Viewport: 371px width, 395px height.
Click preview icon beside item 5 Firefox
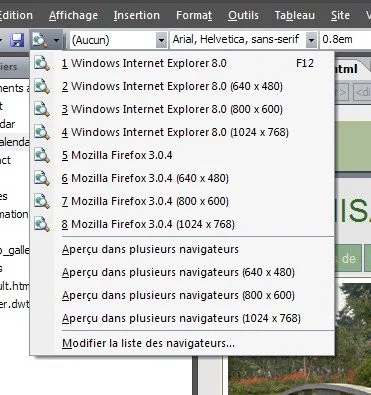pos(42,155)
